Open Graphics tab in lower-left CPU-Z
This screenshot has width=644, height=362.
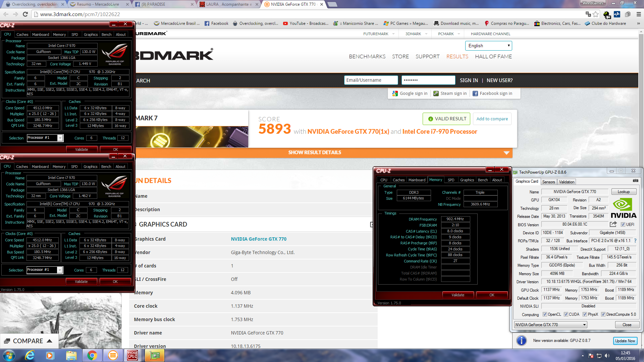[90, 167]
